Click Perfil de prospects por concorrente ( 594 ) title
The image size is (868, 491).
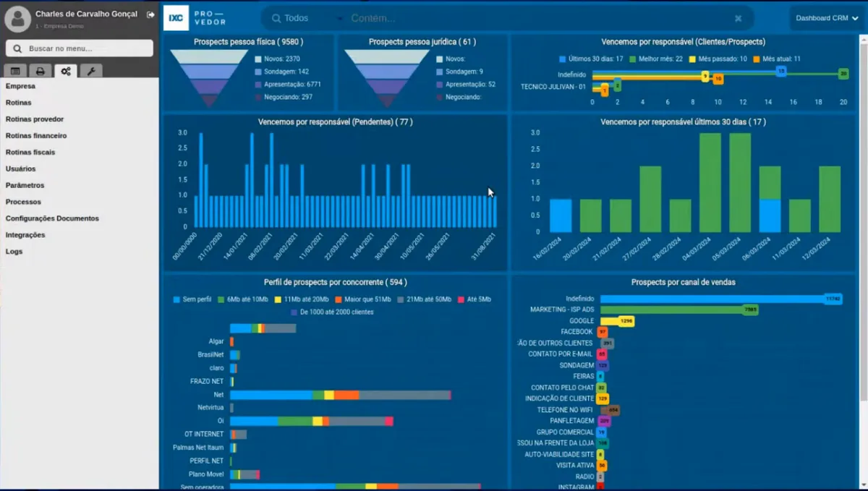point(336,282)
